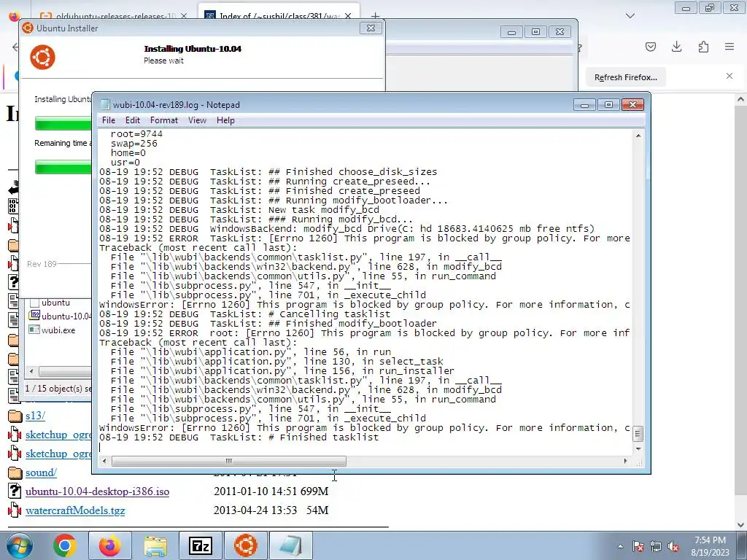Open volume tray icon
The image size is (747, 560).
[x=673, y=546]
